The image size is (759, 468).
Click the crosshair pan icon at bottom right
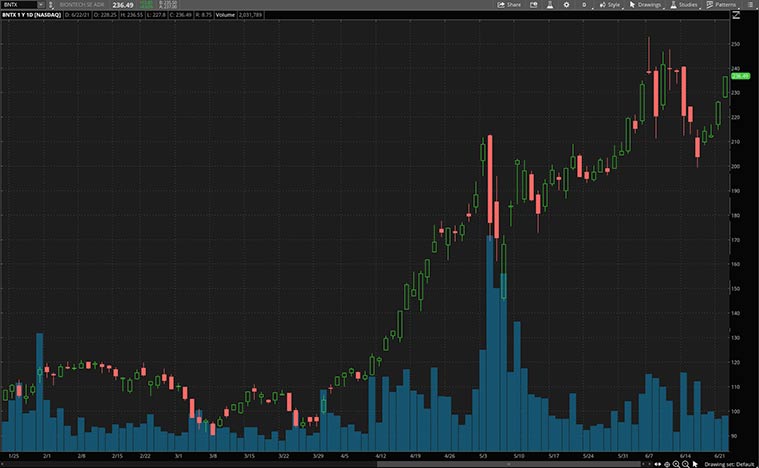pyautogui.click(x=667, y=464)
